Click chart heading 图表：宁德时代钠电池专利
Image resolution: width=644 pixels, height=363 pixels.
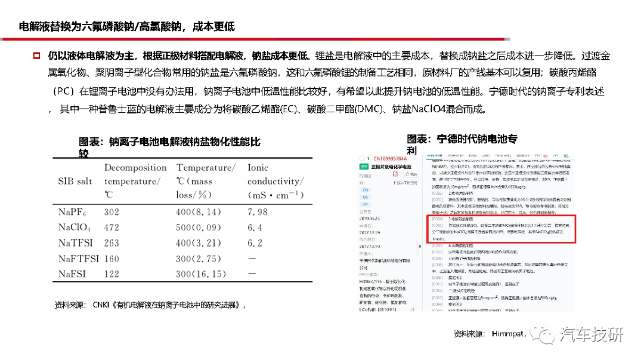click(x=462, y=144)
